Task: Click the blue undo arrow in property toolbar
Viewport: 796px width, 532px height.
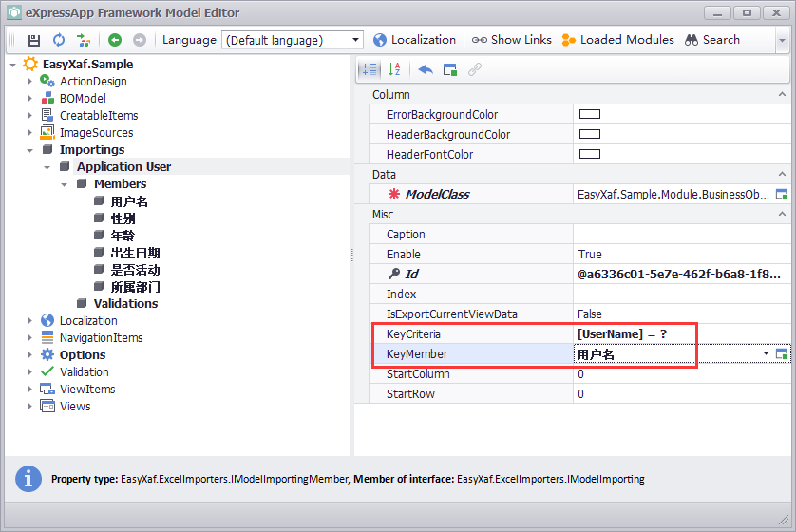Action: 426,69
